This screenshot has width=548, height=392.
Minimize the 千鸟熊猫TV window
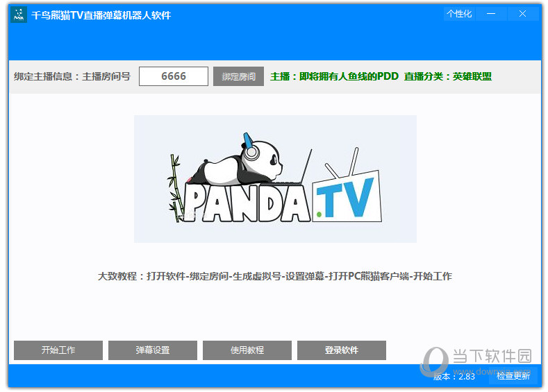[x=491, y=14]
